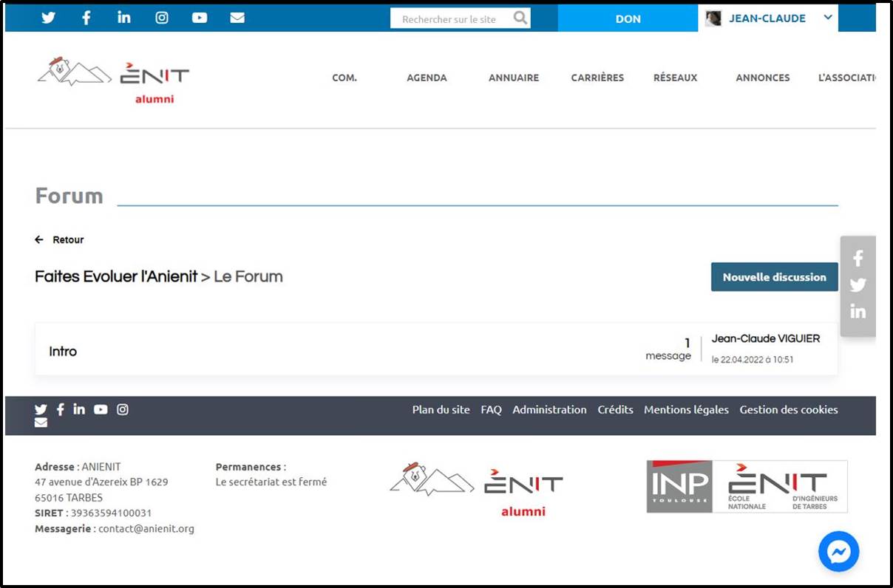This screenshot has height=588, width=893.
Task: Click the envelope icon in top header
Action: click(x=237, y=18)
